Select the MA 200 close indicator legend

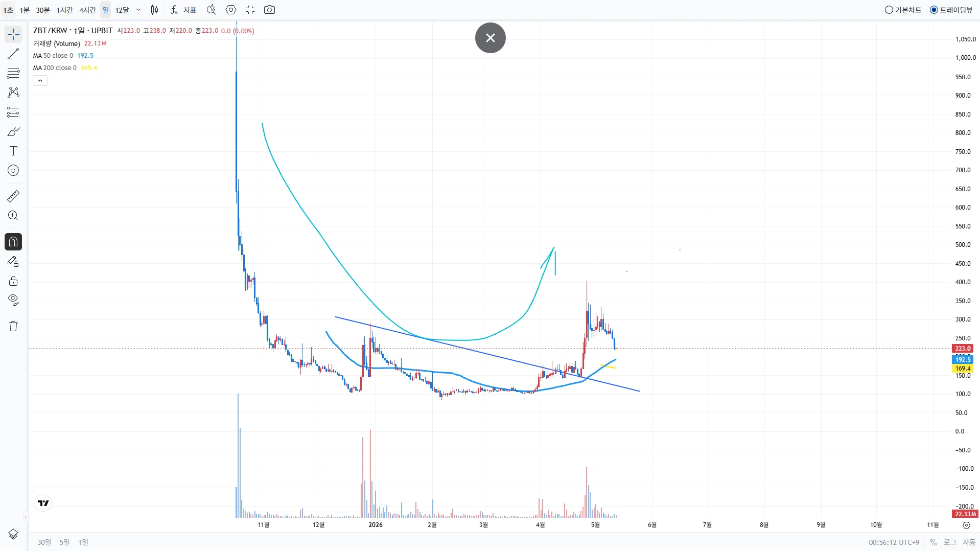tap(55, 68)
